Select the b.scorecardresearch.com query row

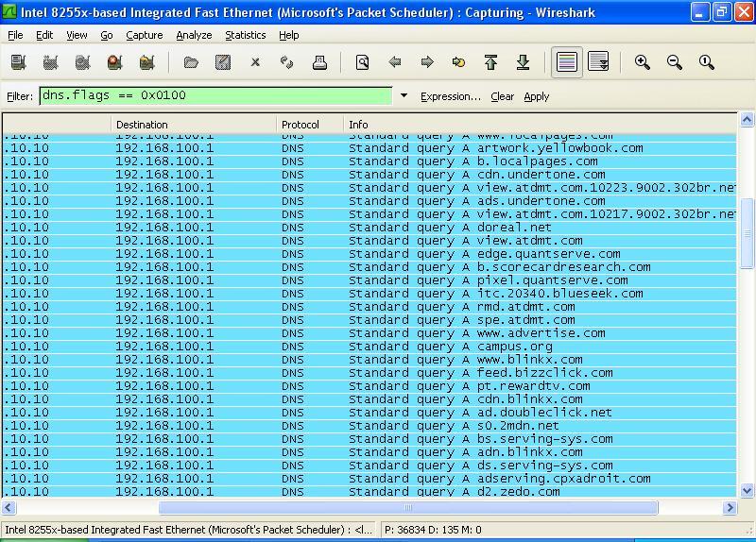click(x=369, y=267)
